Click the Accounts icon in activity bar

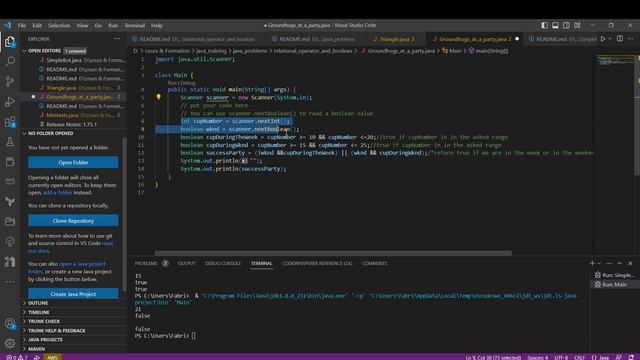(10, 324)
